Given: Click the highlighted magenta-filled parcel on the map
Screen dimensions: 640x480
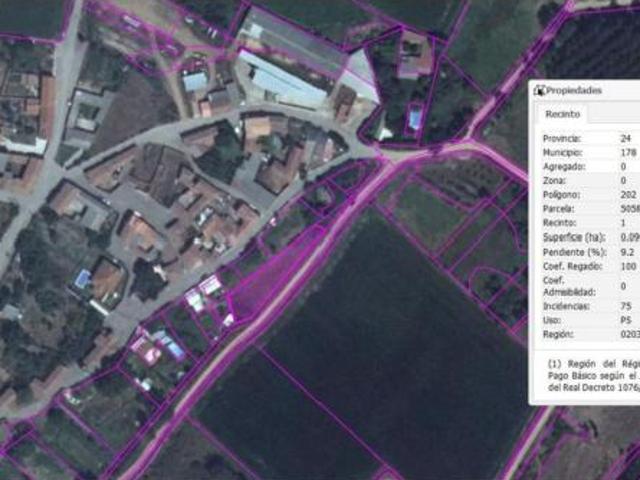Looking at the screenshot, I should 273,276.
